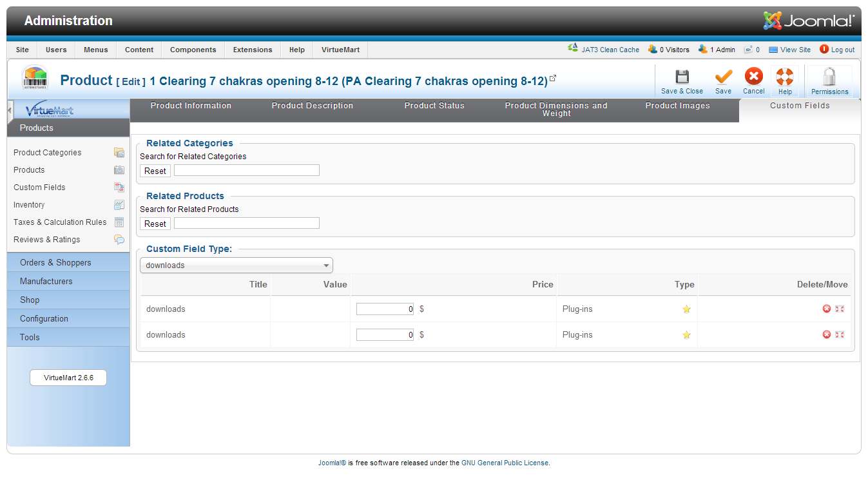Click the first downloads price input

[385, 309]
